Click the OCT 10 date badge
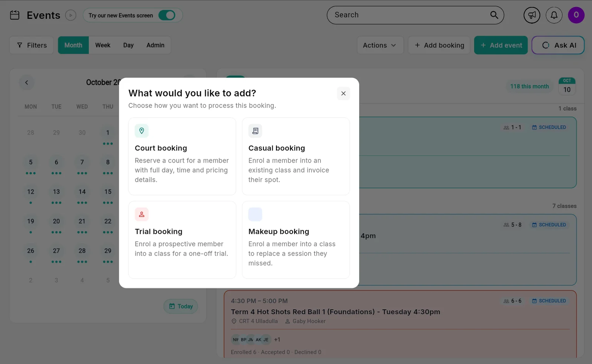The image size is (592, 364). pyautogui.click(x=567, y=86)
